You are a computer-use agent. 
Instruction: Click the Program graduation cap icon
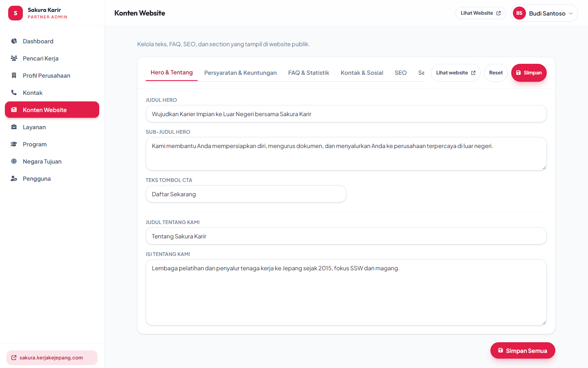pos(14,144)
